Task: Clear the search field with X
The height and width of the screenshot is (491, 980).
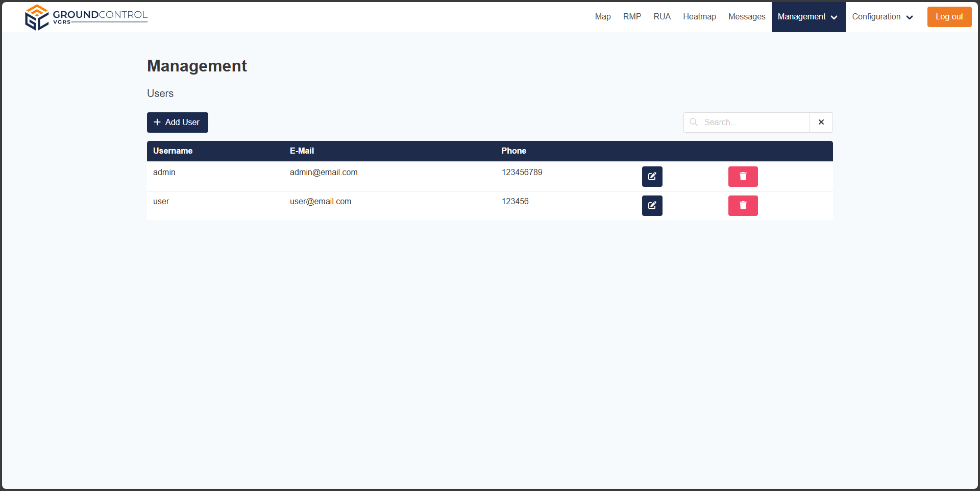Action: click(821, 122)
